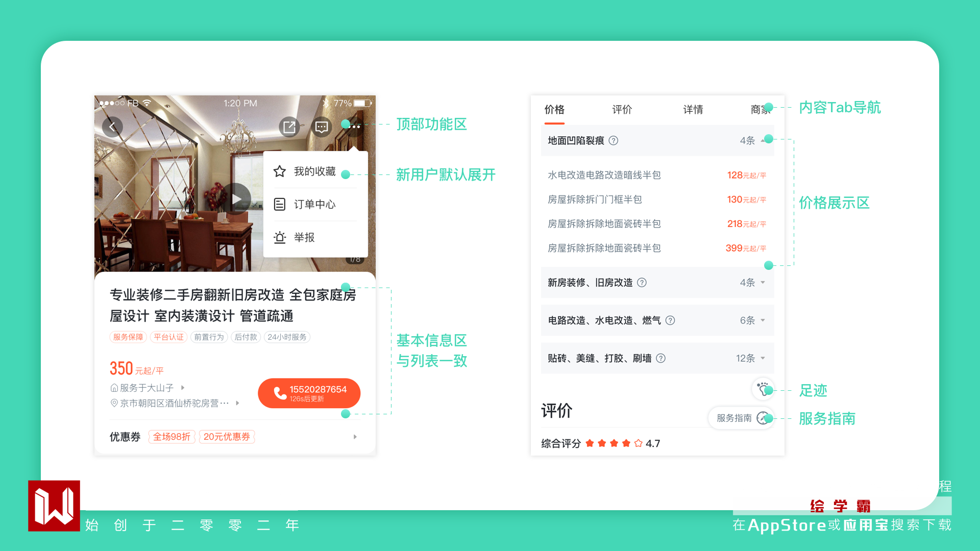
Task: Tap the three-dot more menu icon
Action: pyautogui.click(x=355, y=127)
